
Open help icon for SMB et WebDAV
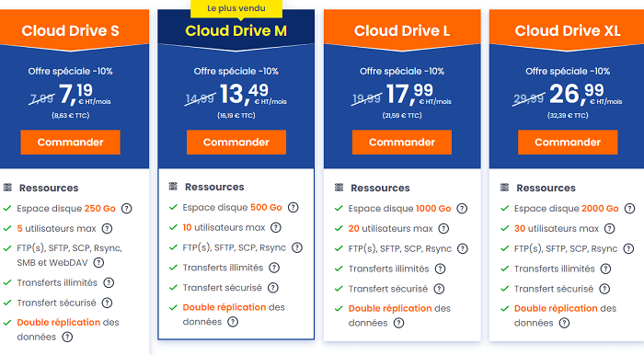point(98,263)
